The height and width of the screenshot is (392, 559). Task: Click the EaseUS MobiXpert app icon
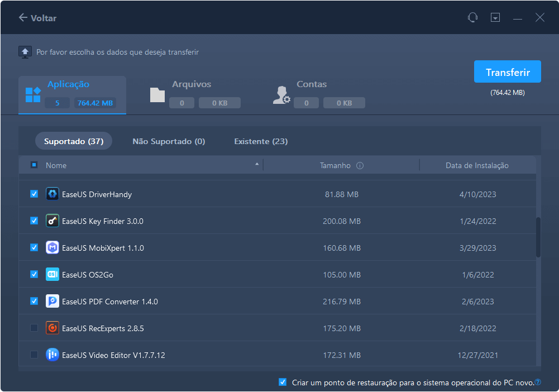click(x=52, y=247)
